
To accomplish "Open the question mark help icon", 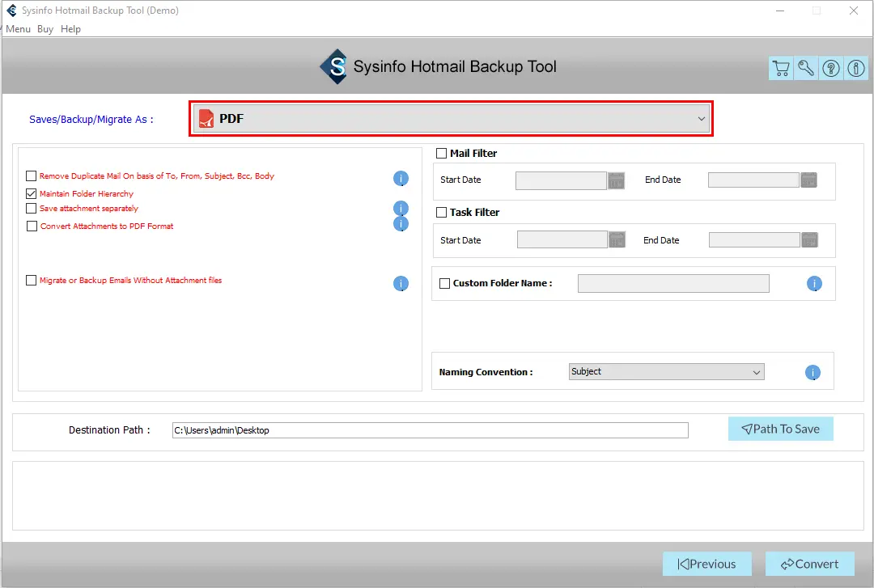I will coord(831,69).
